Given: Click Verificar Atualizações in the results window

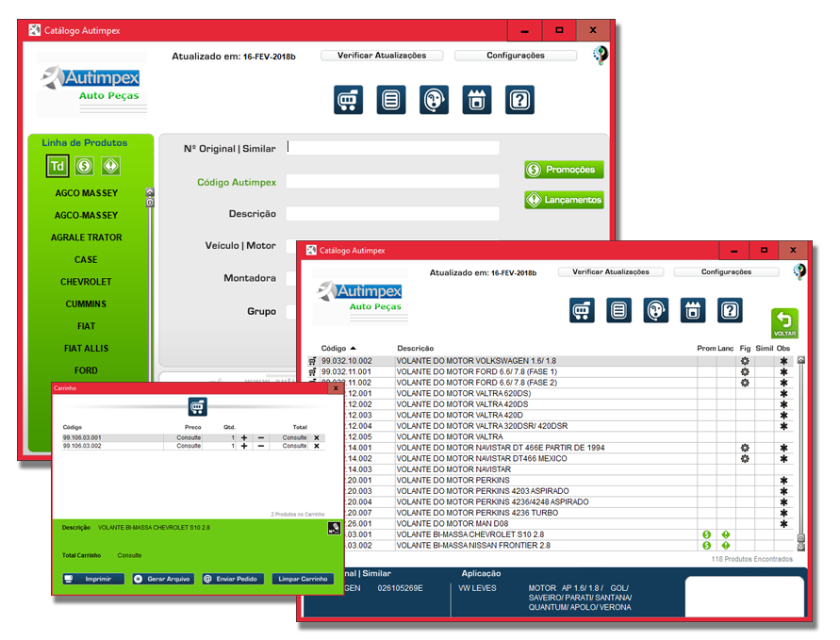Looking at the screenshot, I should point(611,272).
